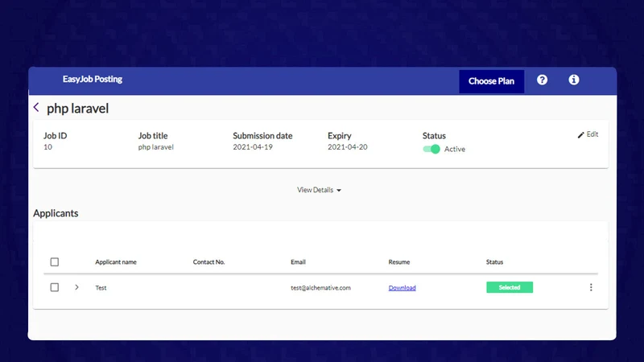Click the EasyJob Posting title
Viewport: 644px width, 362px height.
point(93,79)
